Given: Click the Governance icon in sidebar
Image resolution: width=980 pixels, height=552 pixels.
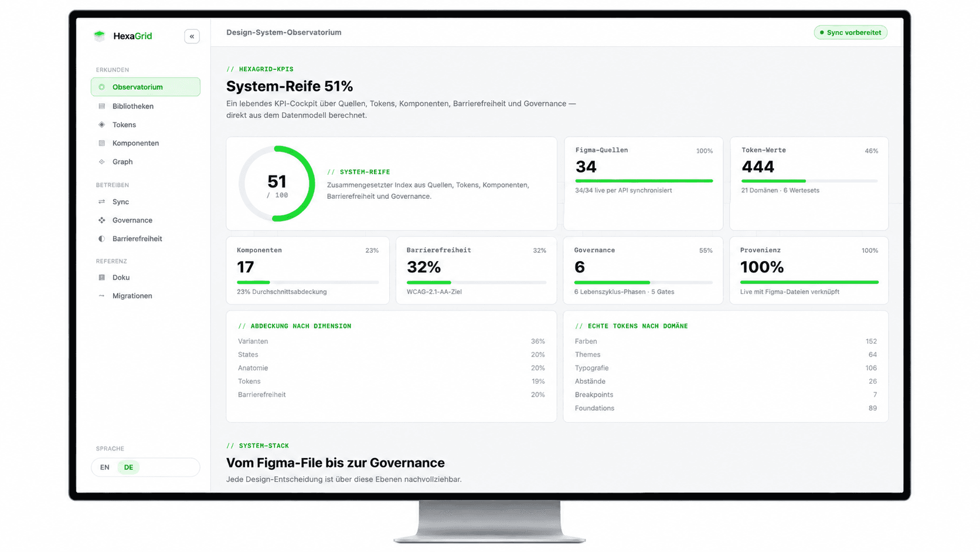Looking at the screenshot, I should pos(102,220).
